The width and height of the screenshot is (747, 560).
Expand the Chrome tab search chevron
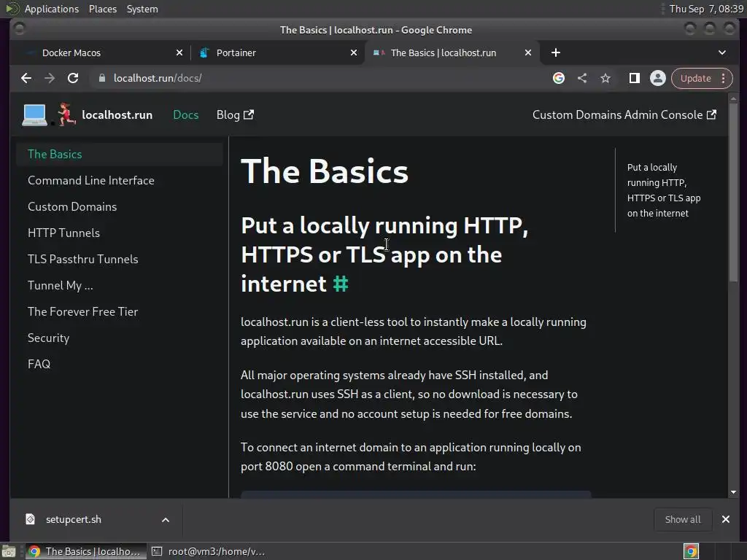click(x=722, y=52)
